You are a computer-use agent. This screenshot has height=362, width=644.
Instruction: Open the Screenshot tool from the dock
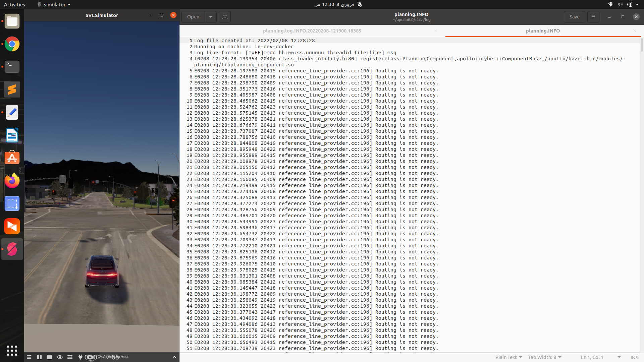pyautogui.click(x=12, y=203)
